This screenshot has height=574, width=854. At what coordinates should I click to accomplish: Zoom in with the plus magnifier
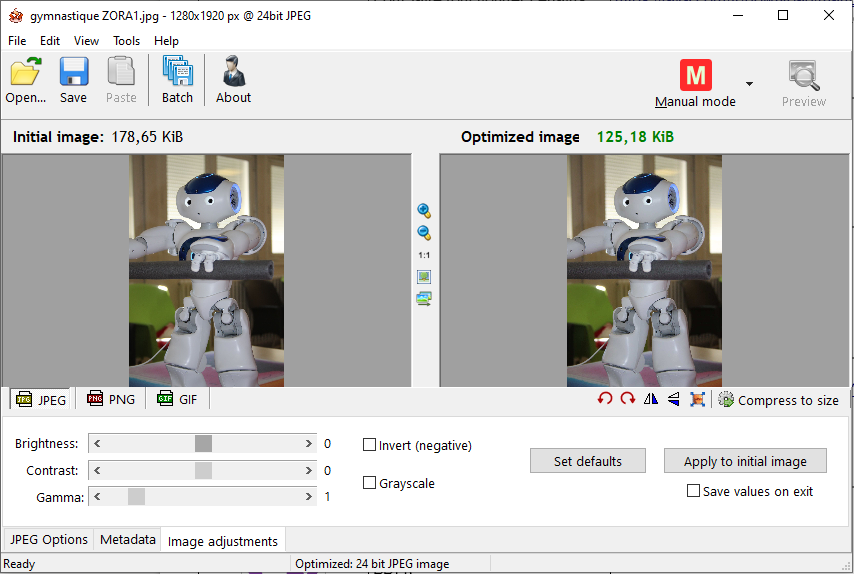point(424,211)
